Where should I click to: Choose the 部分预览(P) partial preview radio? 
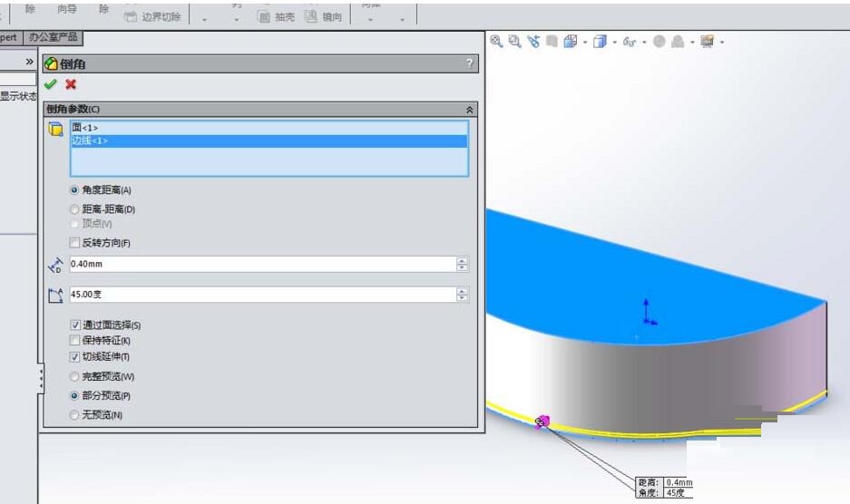tap(74, 395)
